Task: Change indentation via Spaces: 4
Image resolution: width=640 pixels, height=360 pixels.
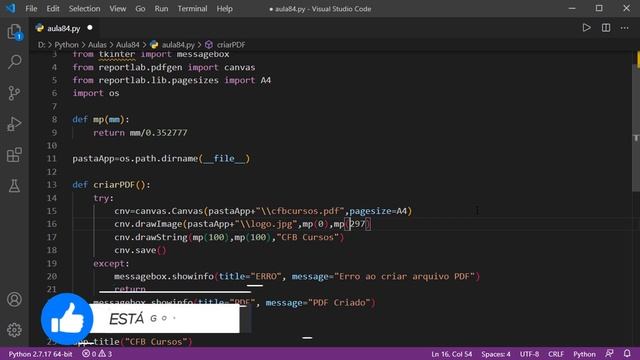Action: [496, 354]
